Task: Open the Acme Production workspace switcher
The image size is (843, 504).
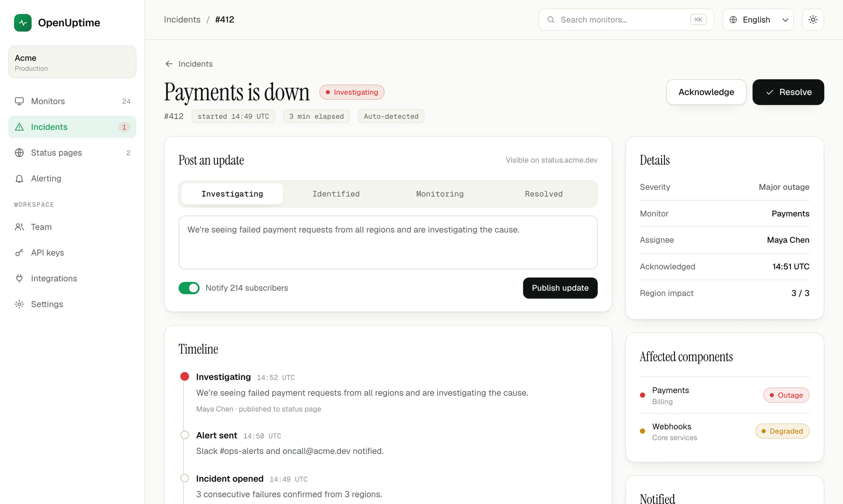Action: tap(72, 62)
